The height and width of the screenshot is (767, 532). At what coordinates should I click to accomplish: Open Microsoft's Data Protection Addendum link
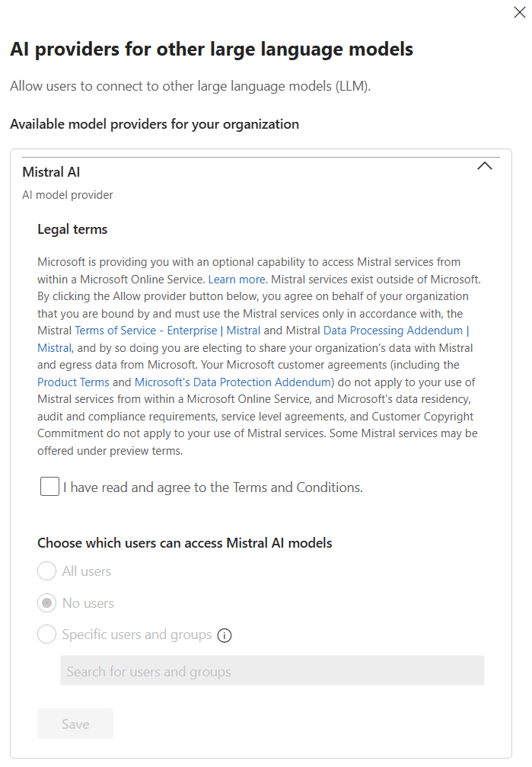233,382
